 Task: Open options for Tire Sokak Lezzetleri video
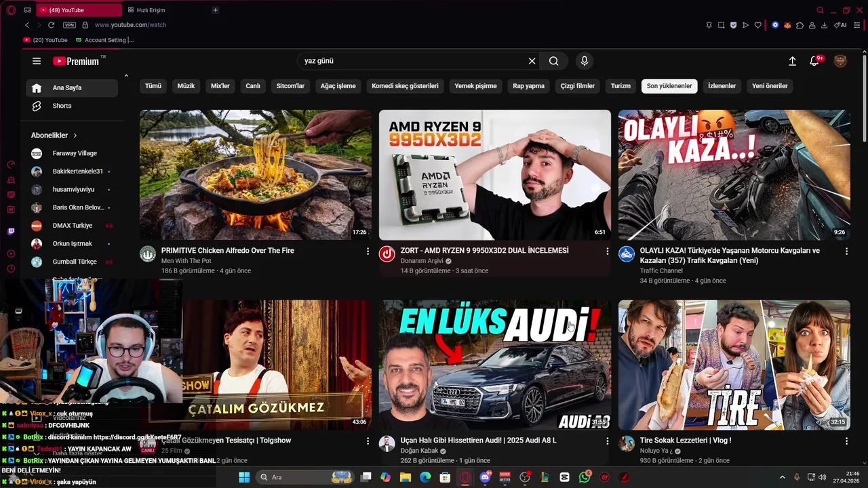tap(846, 441)
